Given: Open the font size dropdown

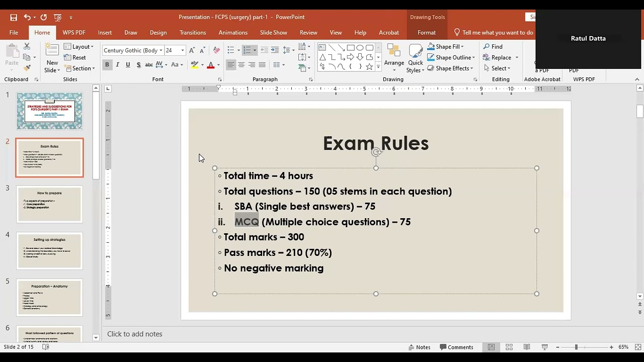Looking at the screenshot, I should [x=183, y=50].
